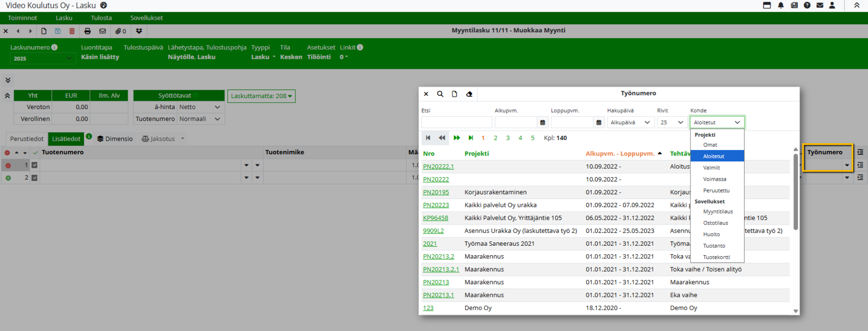Viewport: 868px width, 331px height.
Task: Open the Rivit rows count dropdown
Action: pos(671,122)
